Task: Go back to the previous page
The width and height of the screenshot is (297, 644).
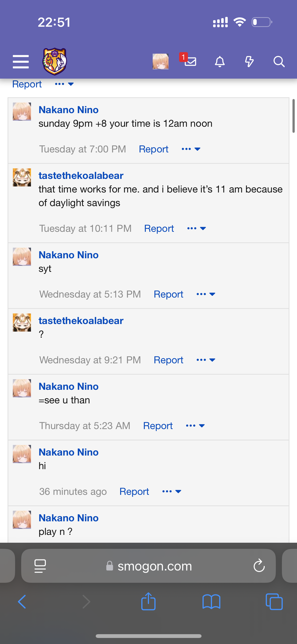Action: [22, 602]
